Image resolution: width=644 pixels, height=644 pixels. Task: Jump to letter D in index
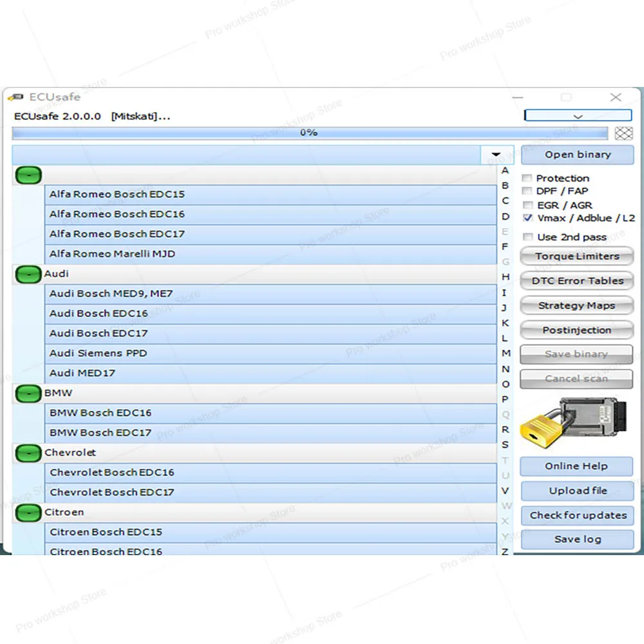[505, 216]
